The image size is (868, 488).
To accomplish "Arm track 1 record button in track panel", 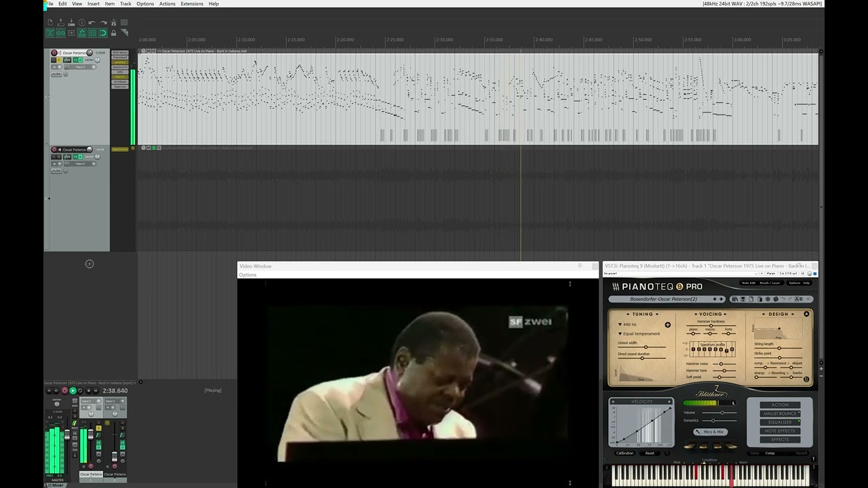I will pyautogui.click(x=54, y=53).
